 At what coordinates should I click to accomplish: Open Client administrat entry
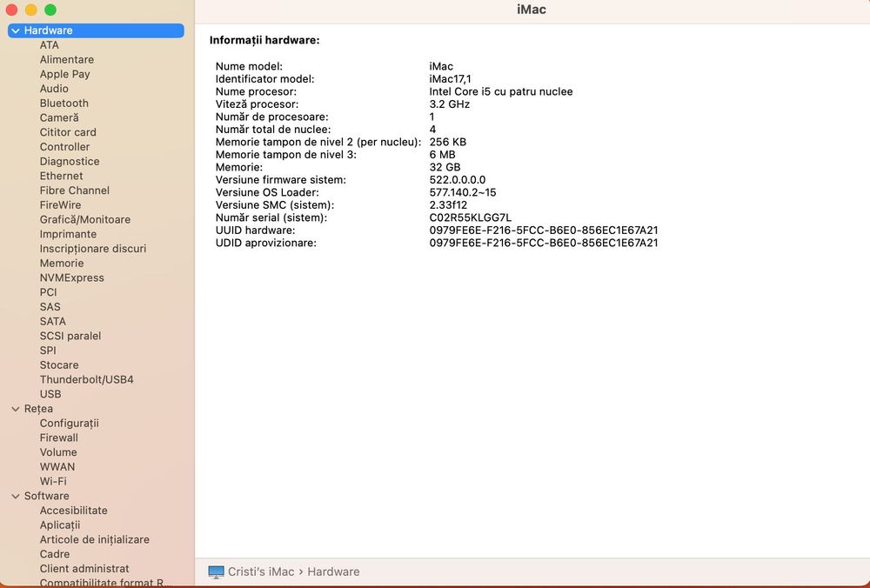point(84,569)
